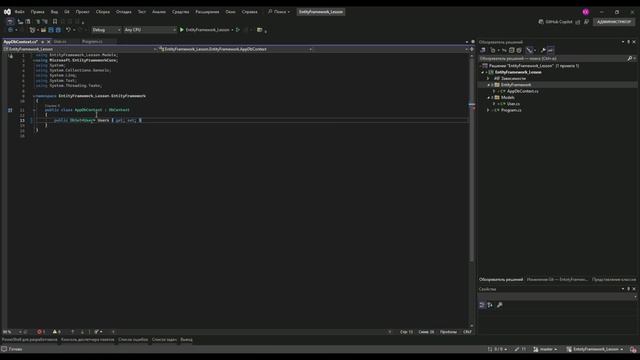Image resolution: width=640 pixels, height=360 pixels.
Task: Click the Open file folder icon
Action: click(x=43, y=30)
